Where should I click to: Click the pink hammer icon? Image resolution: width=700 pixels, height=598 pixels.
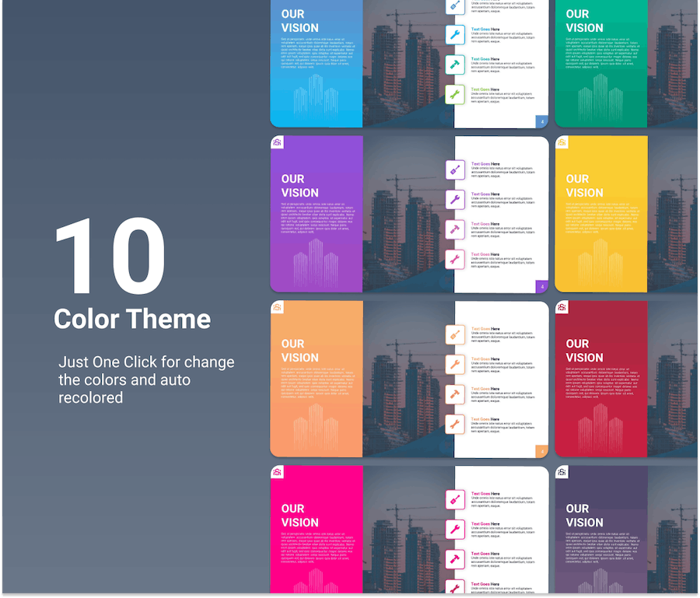(x=455, y=559)
